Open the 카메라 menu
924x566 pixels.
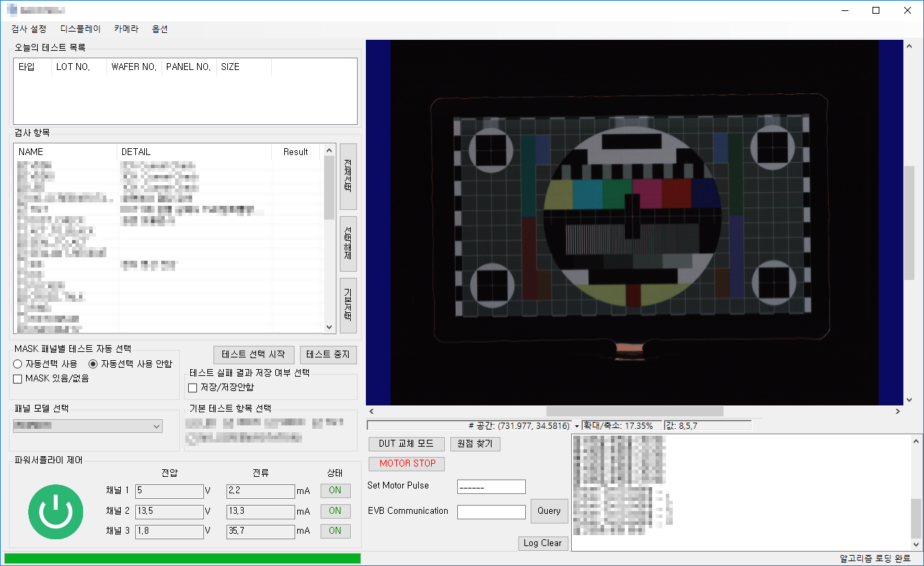coord(126,30)
